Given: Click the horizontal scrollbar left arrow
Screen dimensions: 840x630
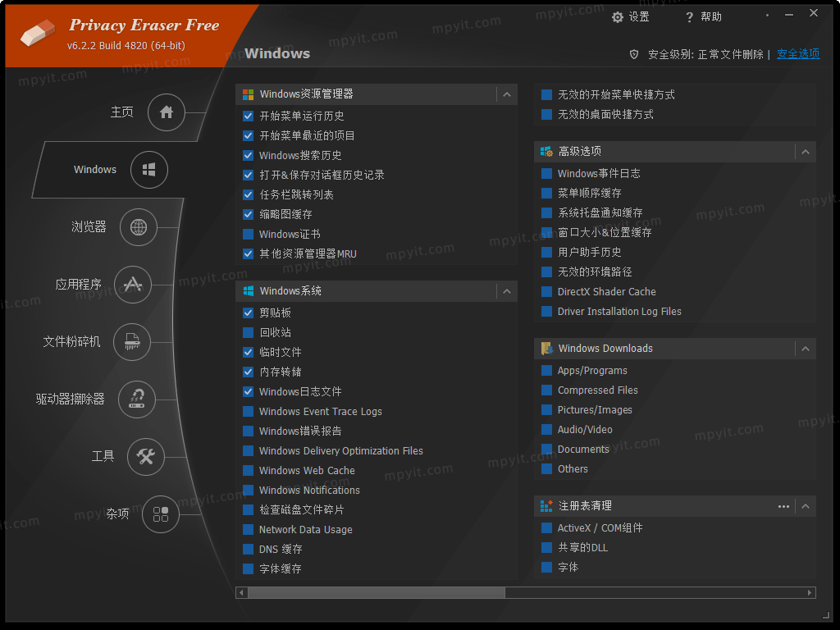Looking at the screenshot, I should 242,592.
